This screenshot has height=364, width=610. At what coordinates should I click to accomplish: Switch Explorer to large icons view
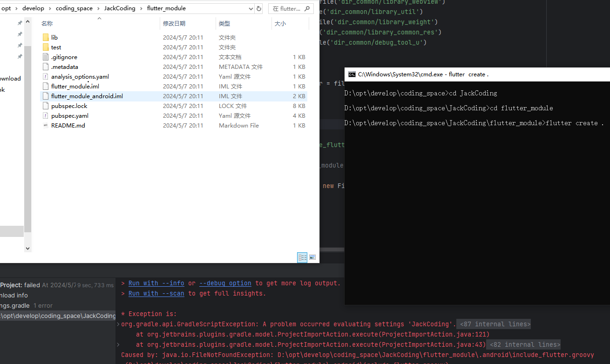click(x=312, y=257)
